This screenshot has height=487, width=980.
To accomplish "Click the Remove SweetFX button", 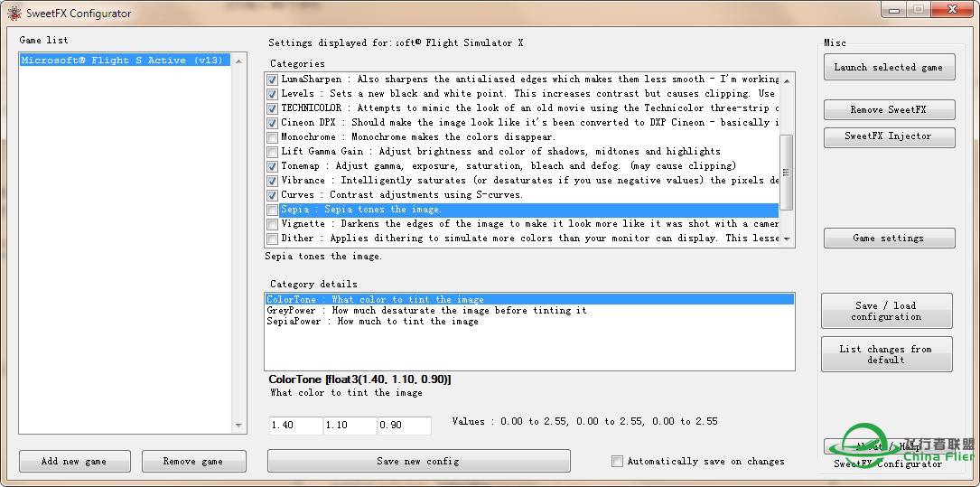I will (889, 110).
